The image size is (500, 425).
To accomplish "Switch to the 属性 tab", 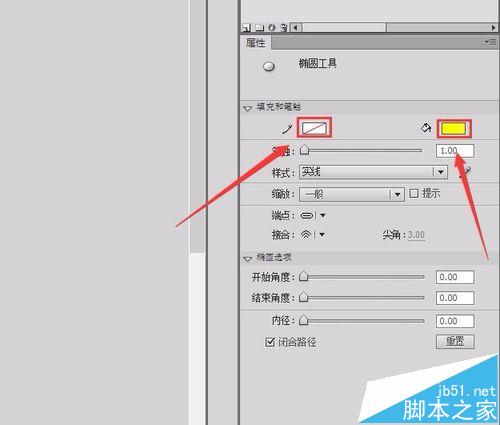I will (x=256, y=43).
